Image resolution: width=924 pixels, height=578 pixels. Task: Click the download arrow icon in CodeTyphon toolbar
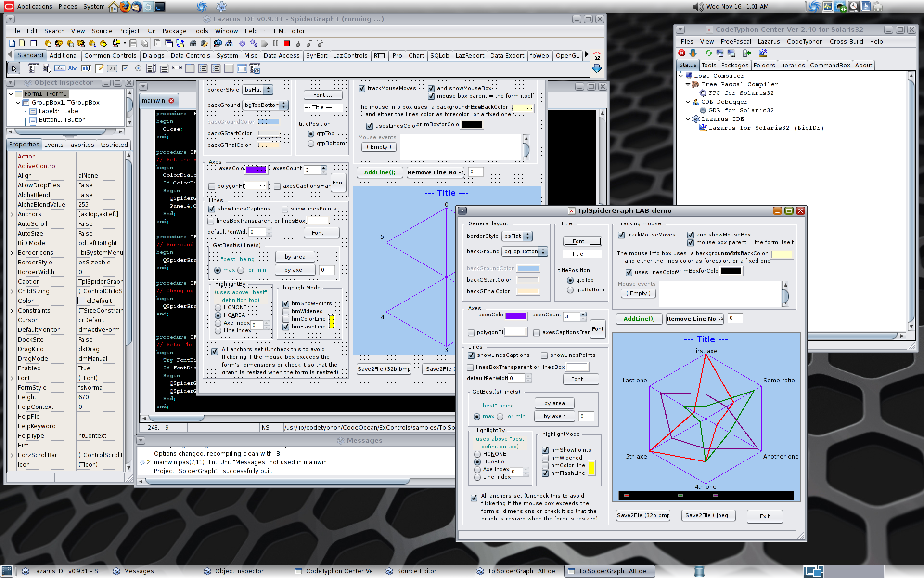click(693, 53)
